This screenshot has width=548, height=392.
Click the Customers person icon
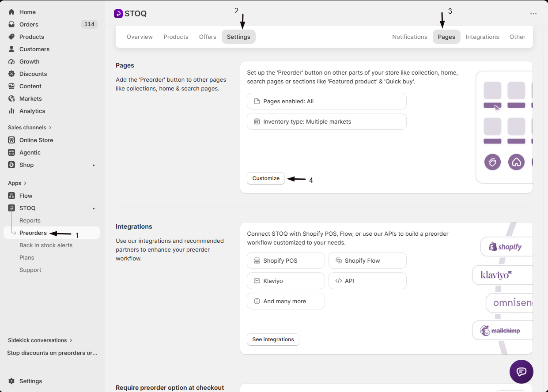[x=11, y=49]
